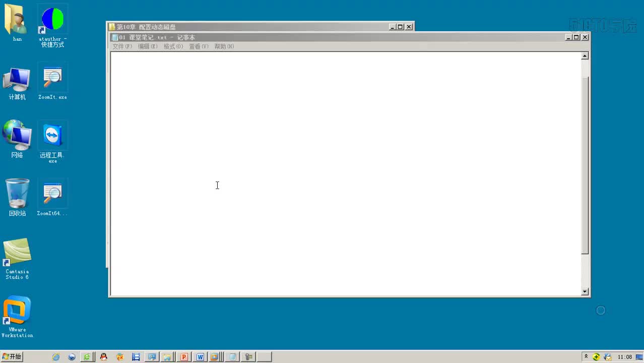Switch to the Explorer folder taskbar button
The width and height of the screenshot is (644, 363).
167,357
